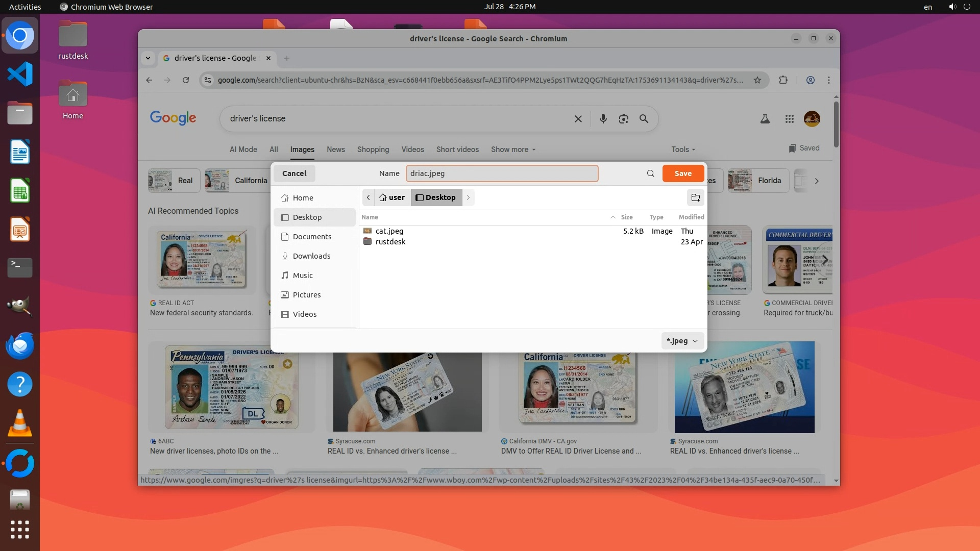The image size is (980, 551).
Task: Open the Google apps grid
Action: coord(789,119)
